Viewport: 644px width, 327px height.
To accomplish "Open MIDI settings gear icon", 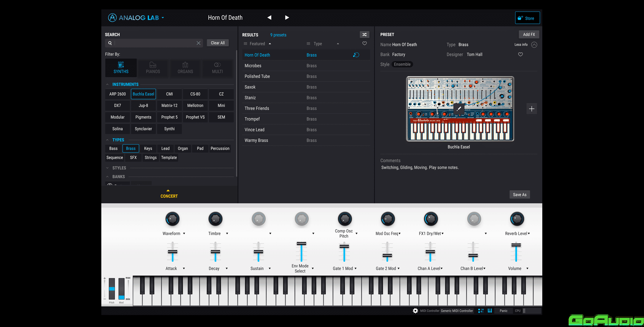I will click(415, 311).
